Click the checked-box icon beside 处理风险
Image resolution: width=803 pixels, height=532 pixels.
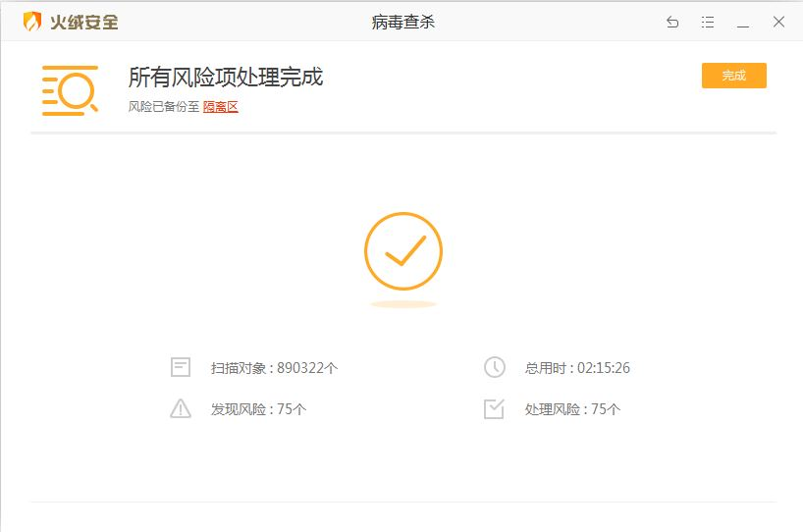click(x=494, y=409)
